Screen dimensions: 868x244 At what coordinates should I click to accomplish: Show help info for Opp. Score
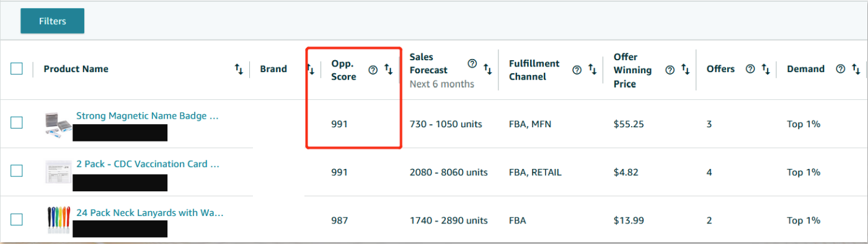(373, 70)
